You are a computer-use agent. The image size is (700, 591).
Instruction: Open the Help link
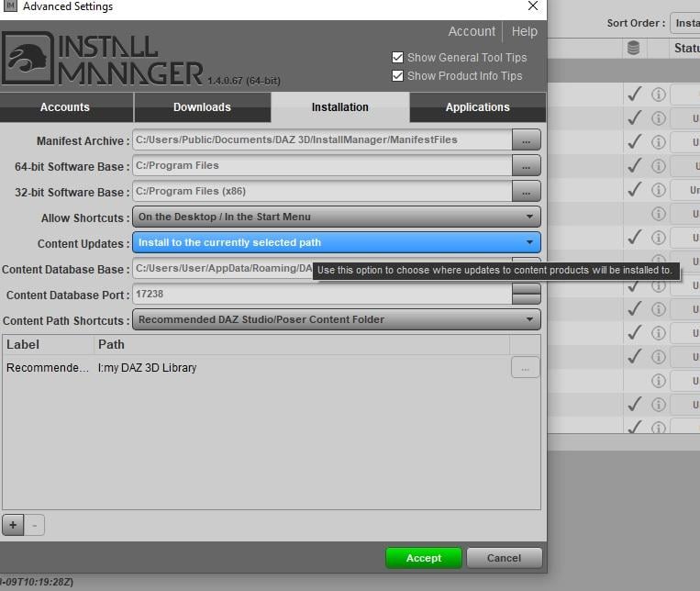(524, 31)
